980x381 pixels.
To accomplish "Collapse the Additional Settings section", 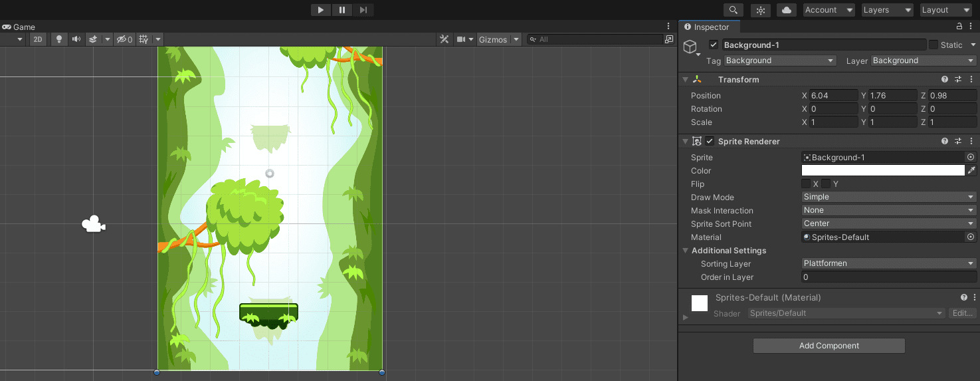I will click(x=686, y=251).
